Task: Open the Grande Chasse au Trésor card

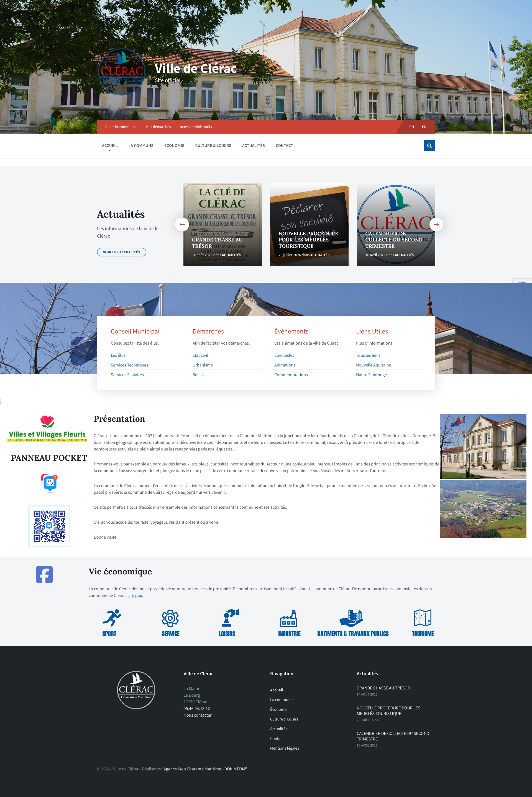Action: coord(222,225)
